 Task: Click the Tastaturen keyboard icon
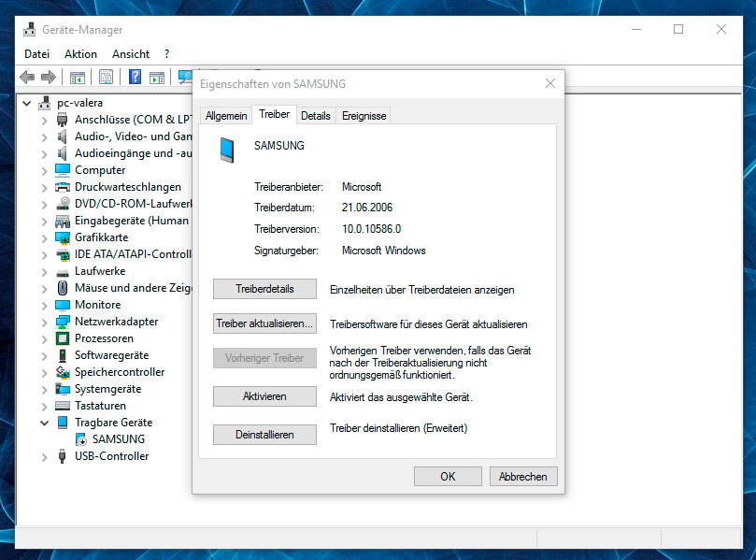pos(63,406)
